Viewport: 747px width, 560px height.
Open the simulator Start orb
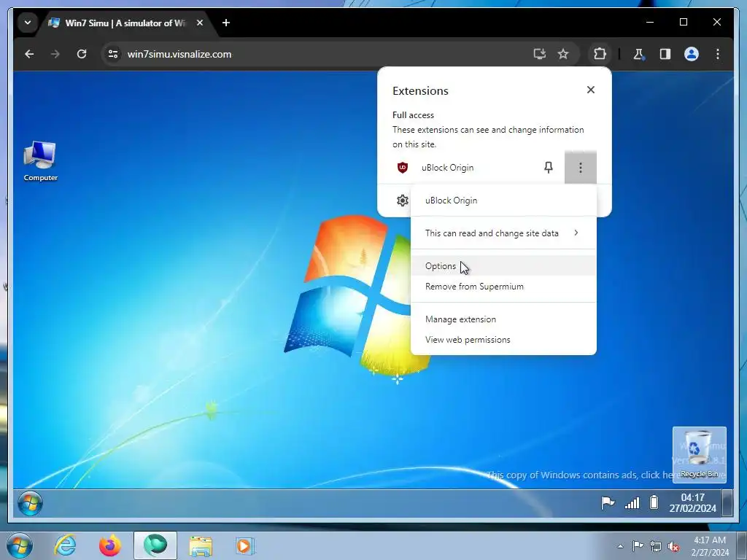pos(30,504)
